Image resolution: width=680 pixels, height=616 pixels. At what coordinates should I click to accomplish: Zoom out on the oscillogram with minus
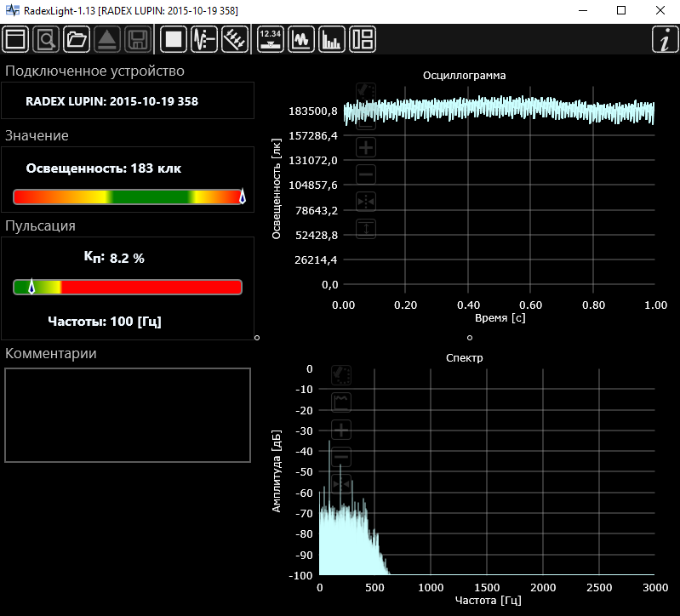366,174
